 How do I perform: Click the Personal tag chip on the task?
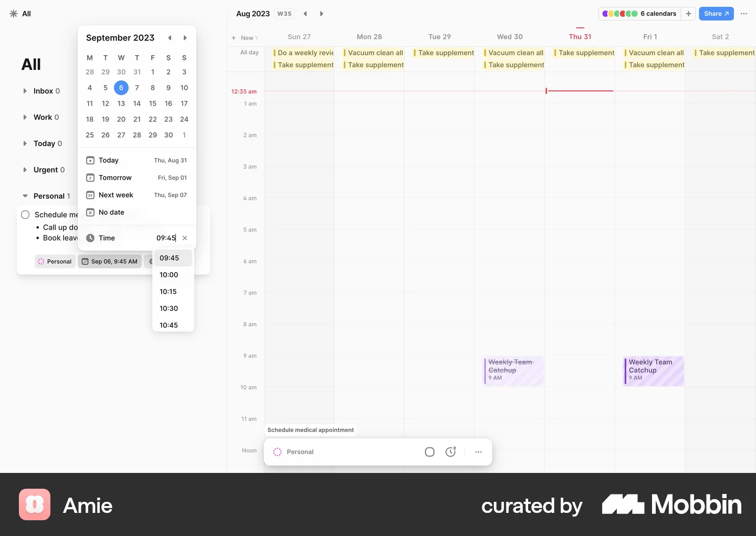click(55, 261)
